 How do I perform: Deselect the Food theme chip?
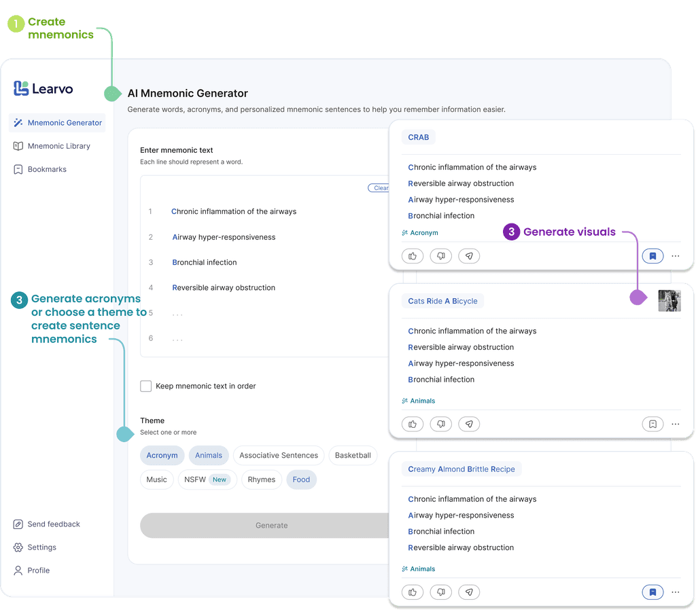[x=301, y=479]
